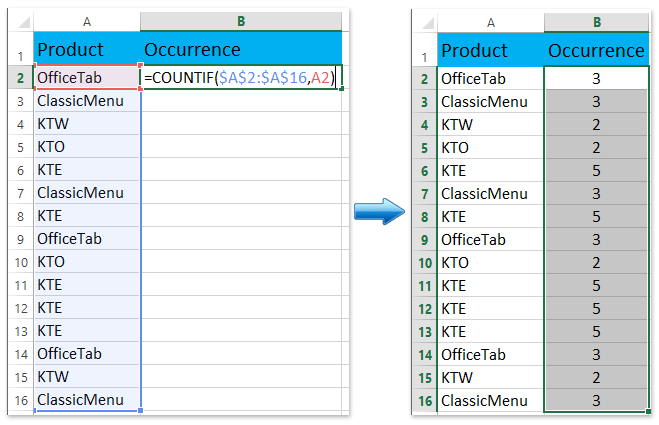Click OfficeTab cell in row 2, left sheet
The height and width of the screenshot is (425, 659).
pyautogui.click(x=87, y=78)
